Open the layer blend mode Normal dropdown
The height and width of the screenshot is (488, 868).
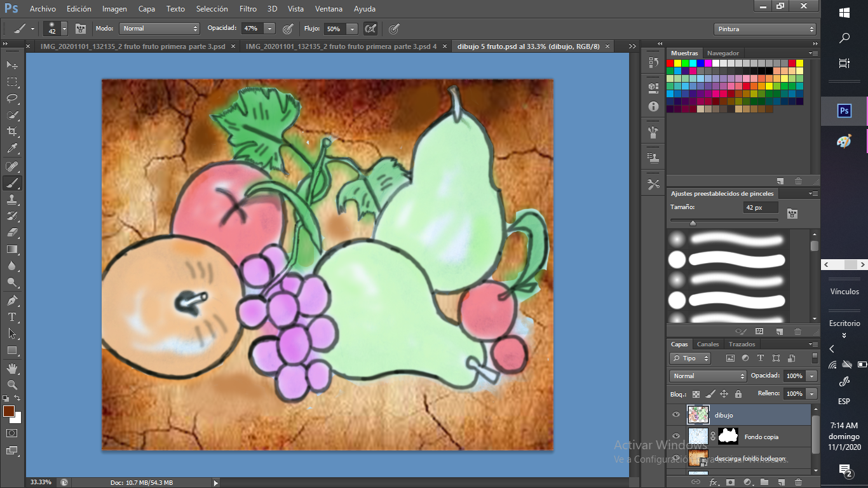point(708,376)
